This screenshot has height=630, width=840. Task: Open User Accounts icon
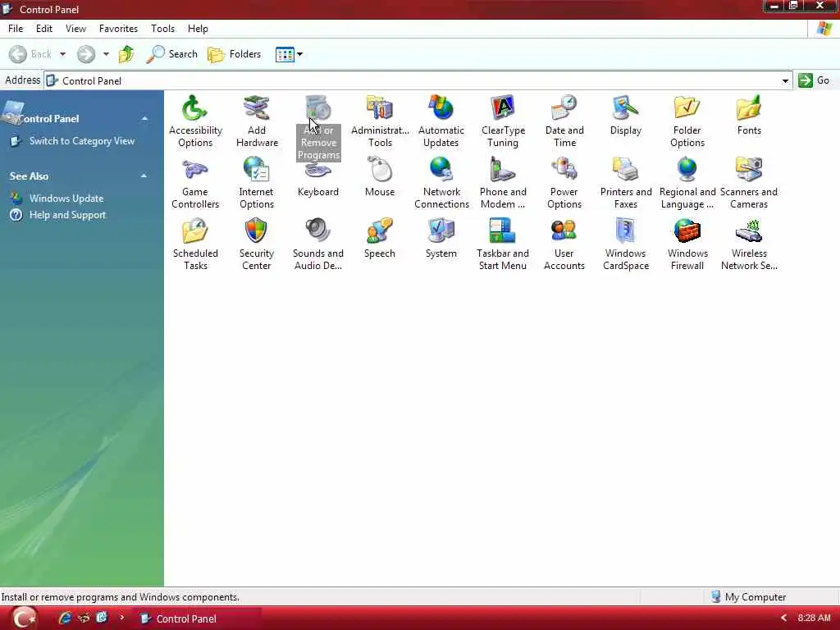click(564, 244)
